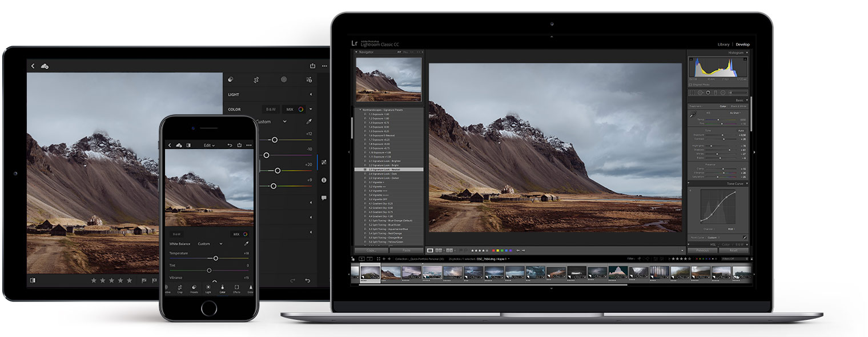868x337 pixels.
Task: Click the Copy... button
Action: 371,250
